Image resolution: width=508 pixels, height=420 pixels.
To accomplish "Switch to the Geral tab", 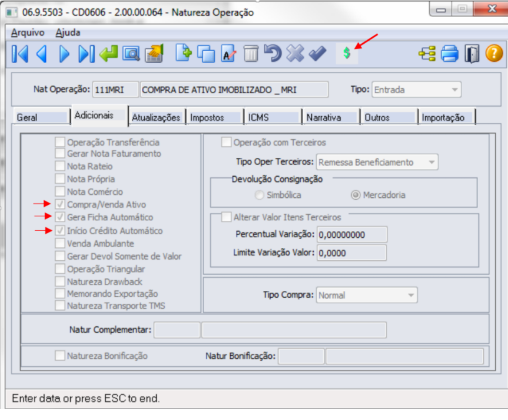I will coord(41,117).
